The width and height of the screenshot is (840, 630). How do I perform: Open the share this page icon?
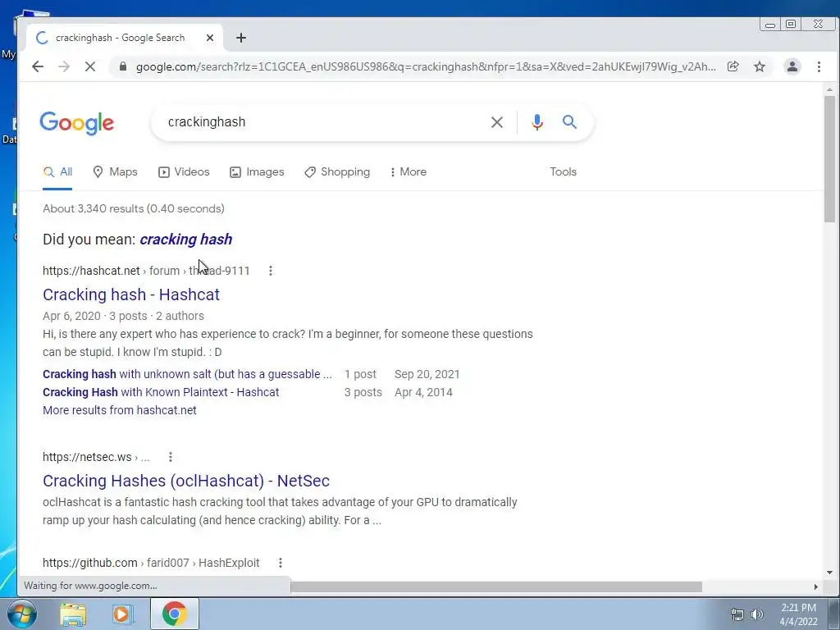point(733,66)
